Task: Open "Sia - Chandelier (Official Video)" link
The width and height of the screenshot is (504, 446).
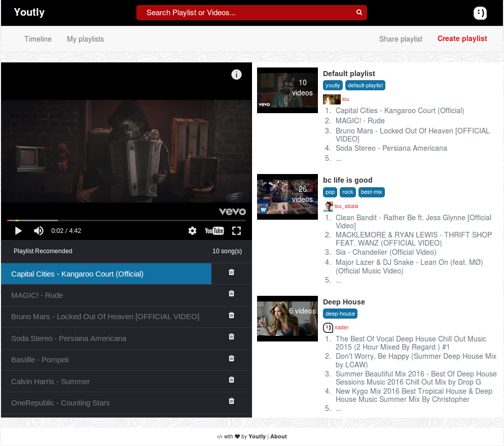Action: 385,252
